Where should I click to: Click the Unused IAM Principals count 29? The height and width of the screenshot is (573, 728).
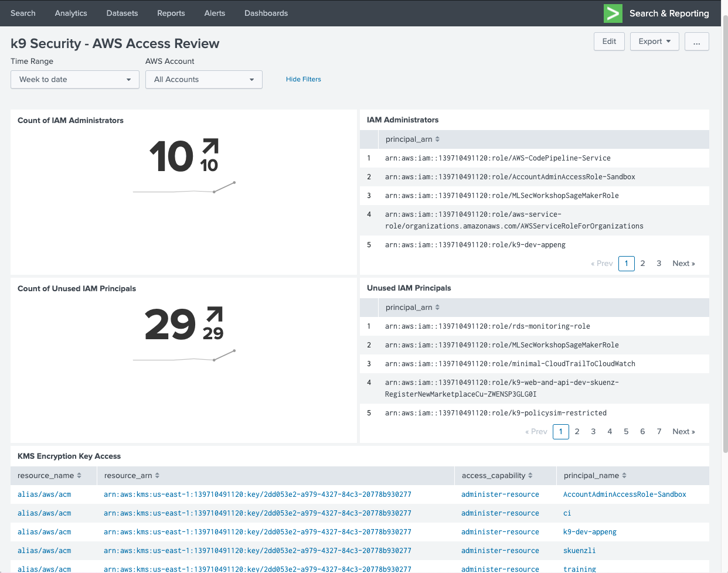coord(170,325)
